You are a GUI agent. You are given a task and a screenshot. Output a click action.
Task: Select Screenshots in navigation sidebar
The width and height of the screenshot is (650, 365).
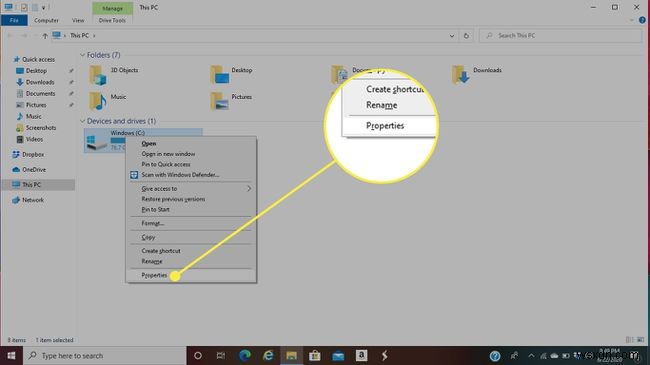(x=41, y=128)
